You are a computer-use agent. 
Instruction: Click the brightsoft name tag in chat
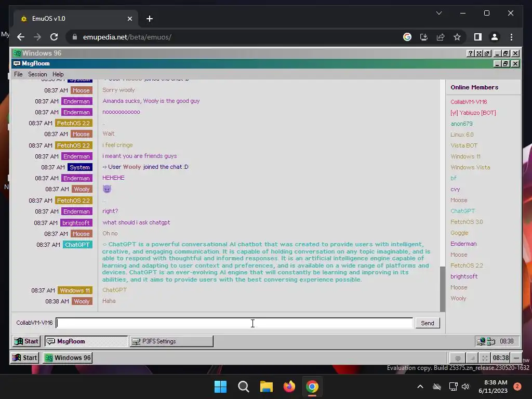click(76, 223)
